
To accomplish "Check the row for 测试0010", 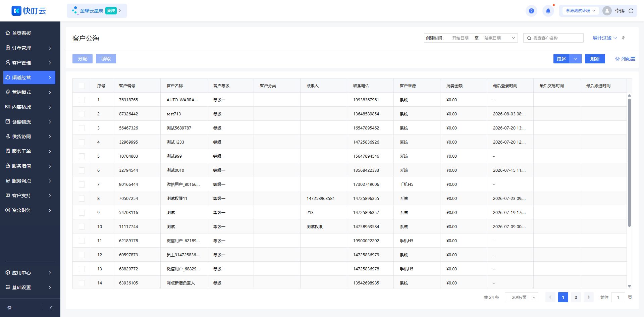I will [x=82, y=170].
